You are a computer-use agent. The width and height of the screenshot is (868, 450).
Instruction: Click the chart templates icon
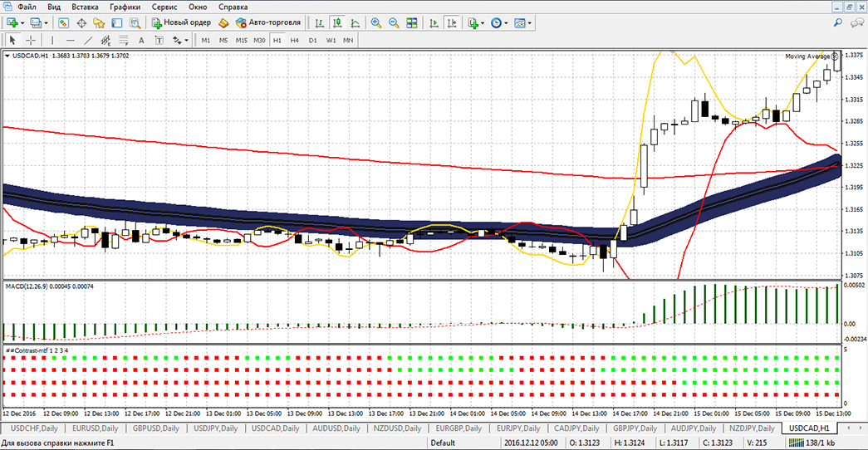(520, 22)
